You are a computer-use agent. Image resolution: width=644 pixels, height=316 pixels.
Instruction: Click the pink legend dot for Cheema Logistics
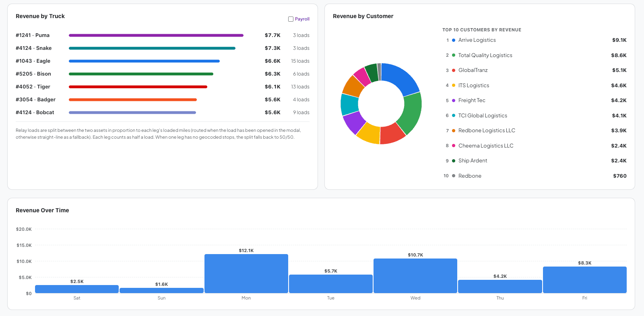[454, 146]
